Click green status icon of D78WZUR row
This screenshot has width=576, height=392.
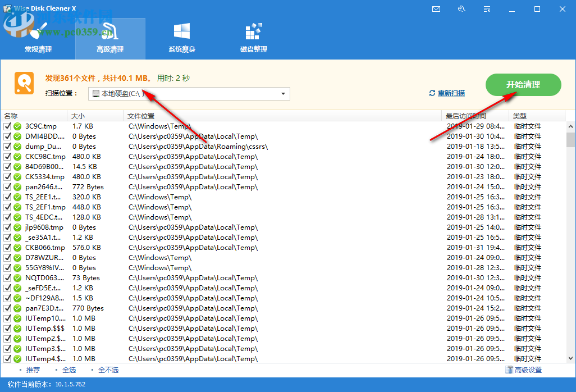click(17, 258)
